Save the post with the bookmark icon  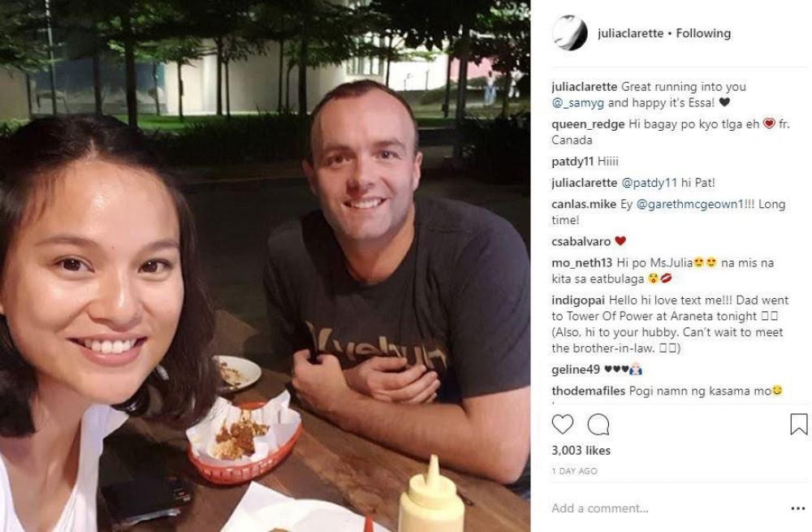tap(798, 424)
